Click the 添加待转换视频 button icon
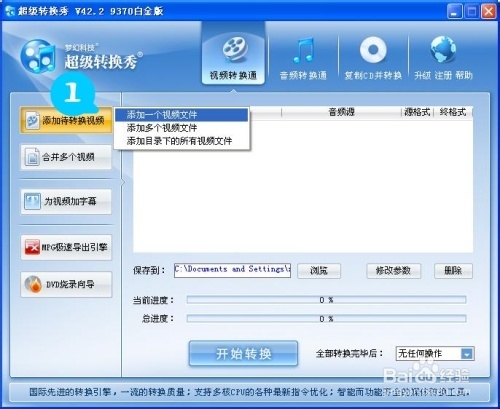This screenshot has width=500, height=409. [x=33, y=120]
